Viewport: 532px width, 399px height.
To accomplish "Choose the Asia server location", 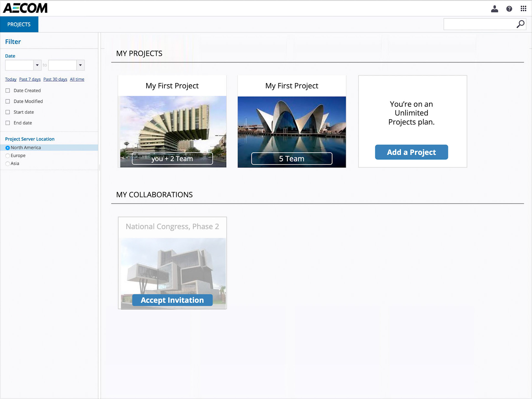I will (8, 164).
